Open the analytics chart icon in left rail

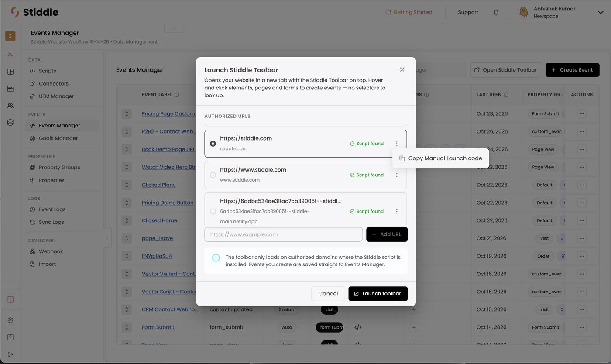[x=10, y=89]
